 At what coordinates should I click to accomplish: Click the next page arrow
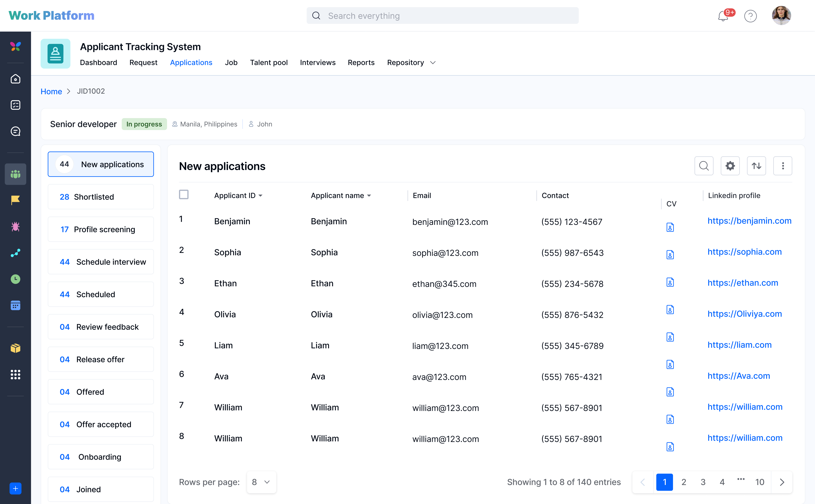tap(782, 482)
